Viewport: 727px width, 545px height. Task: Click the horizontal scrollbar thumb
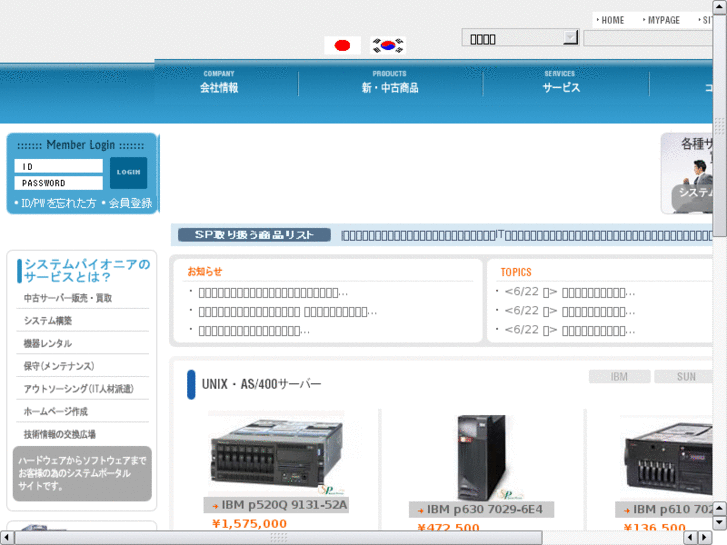(x=278, y=537)
